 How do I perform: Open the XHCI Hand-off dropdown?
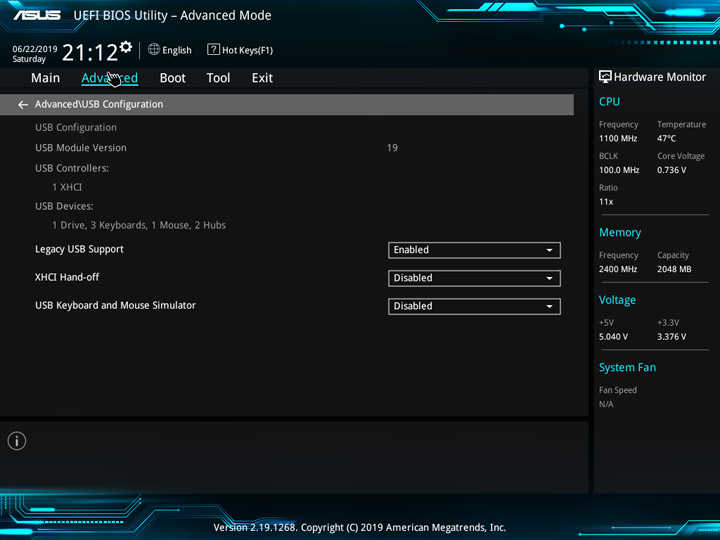tap(474, 278)
